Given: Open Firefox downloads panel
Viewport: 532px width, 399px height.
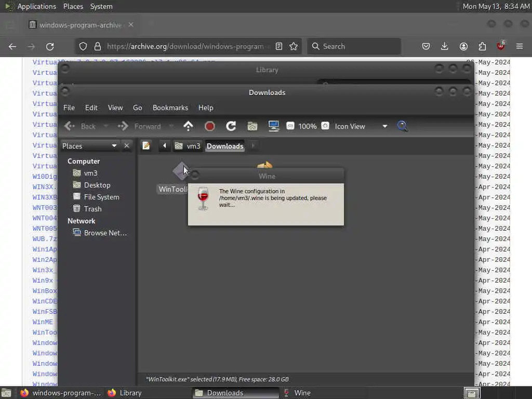Looking at the screenshot, I should (x=445, y=46).
